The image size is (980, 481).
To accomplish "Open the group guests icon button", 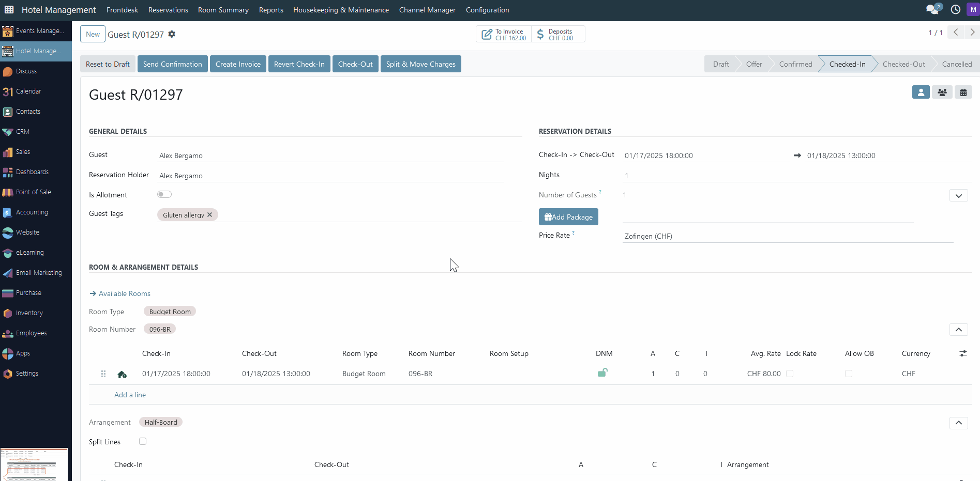I will [942, 92].
